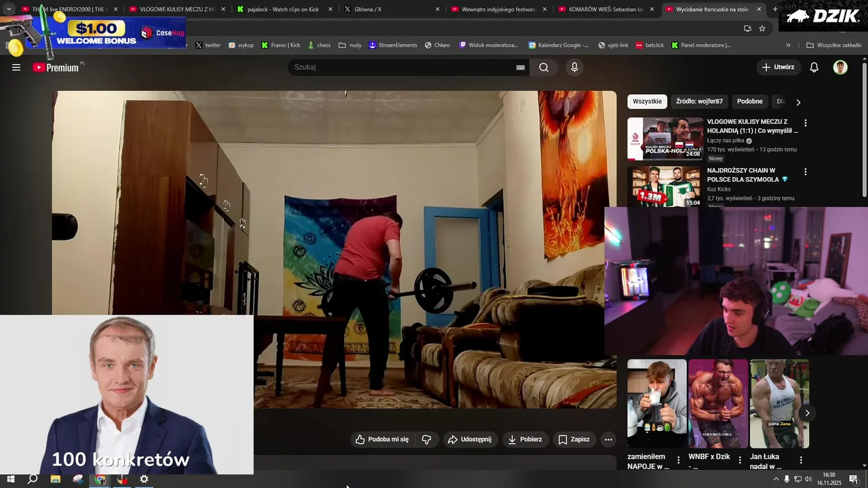This screenshot has width=868, height=488.
Task: Open File Explorer from taskbar
Action: (56, 479)
